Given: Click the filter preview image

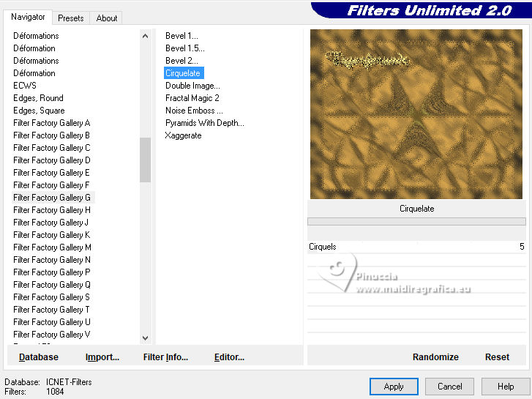Looking at the screenshot, I should 416,114.
